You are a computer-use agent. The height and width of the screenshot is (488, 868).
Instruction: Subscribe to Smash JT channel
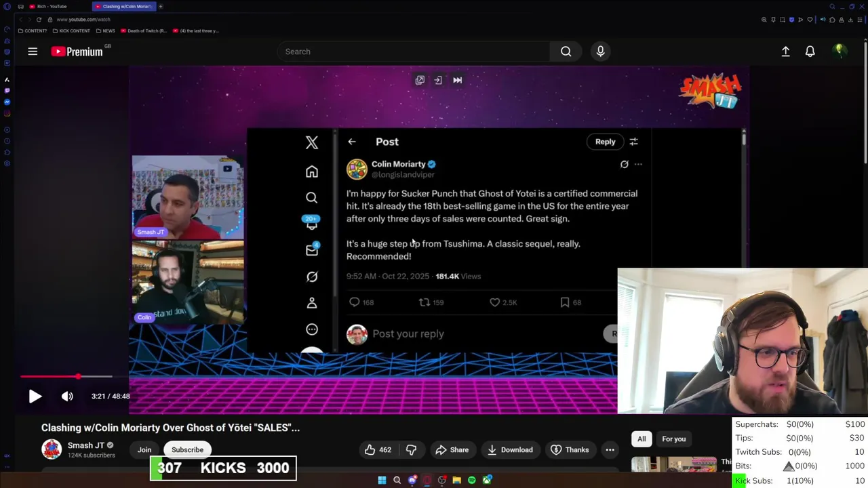pos(187,449)
